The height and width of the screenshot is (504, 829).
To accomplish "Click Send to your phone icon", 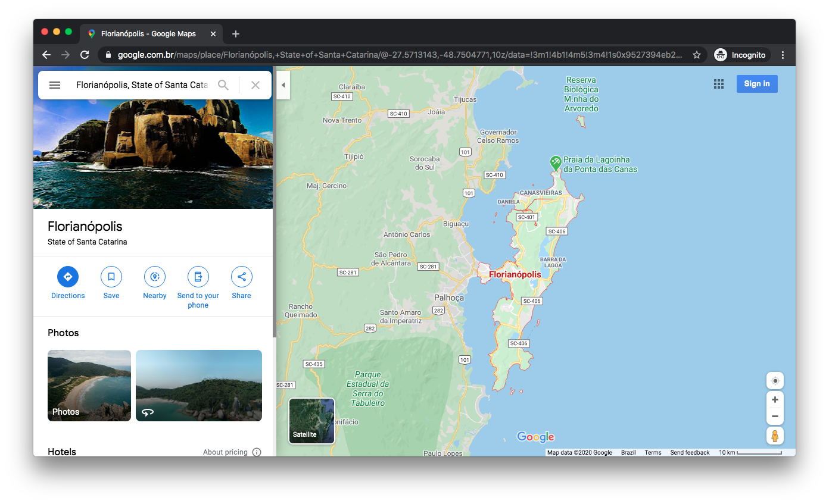I will pyautogui.click(x=198, y=277).
